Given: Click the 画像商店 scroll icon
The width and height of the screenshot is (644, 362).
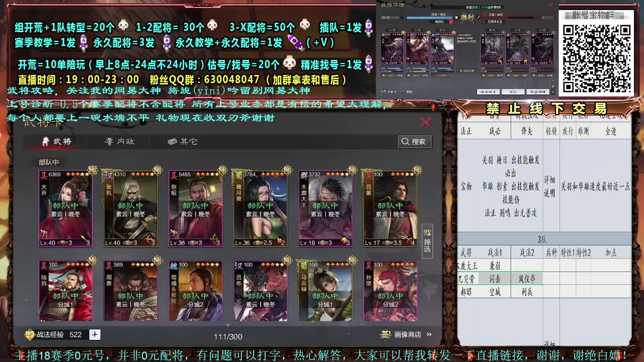Looking at the screenshot, I should tap(385, 334).
